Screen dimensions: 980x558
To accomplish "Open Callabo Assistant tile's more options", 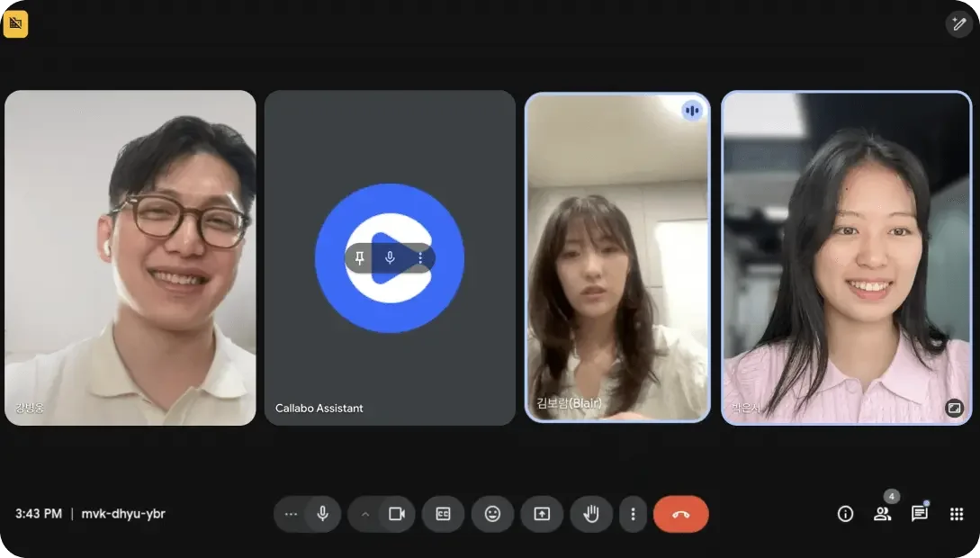I will click(419, 258).
